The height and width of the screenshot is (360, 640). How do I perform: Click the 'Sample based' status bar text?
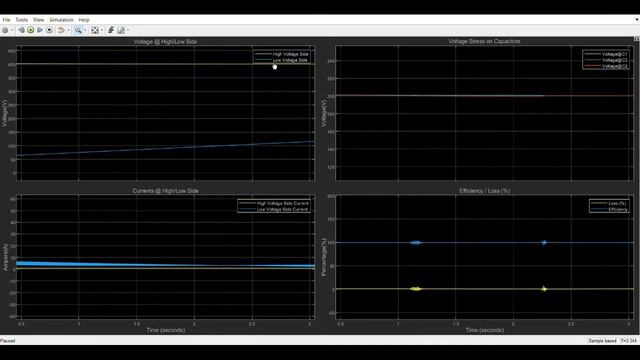click(x=602, y=340)
